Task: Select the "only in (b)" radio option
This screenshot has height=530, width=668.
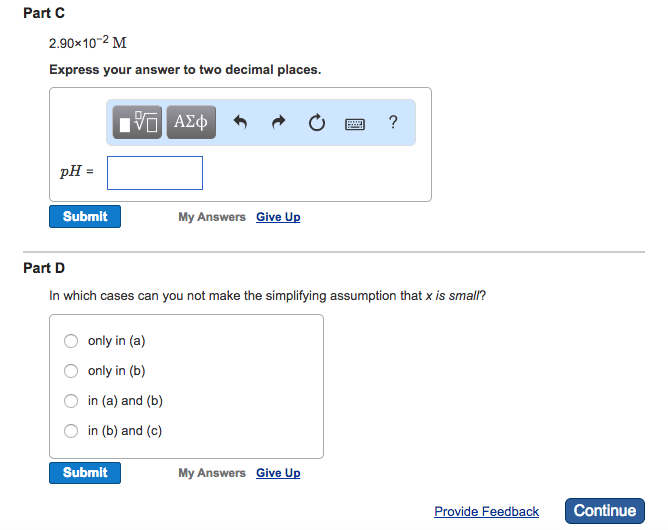Action: 71,371
